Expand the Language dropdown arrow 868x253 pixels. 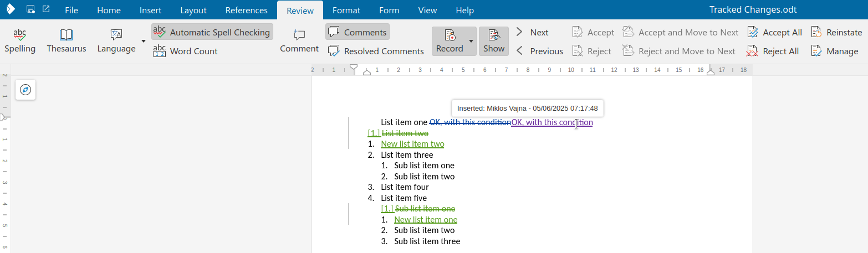(144, 42)
